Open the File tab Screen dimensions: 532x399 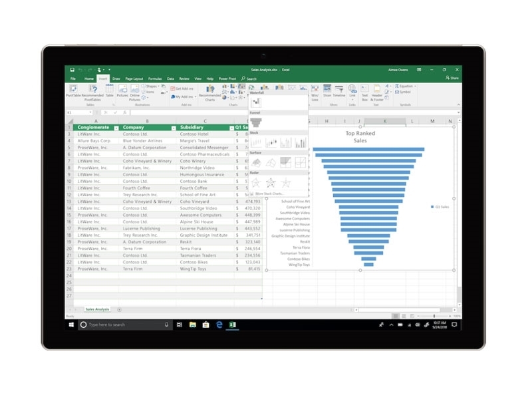pyautogui.click(x=73, y=78)
